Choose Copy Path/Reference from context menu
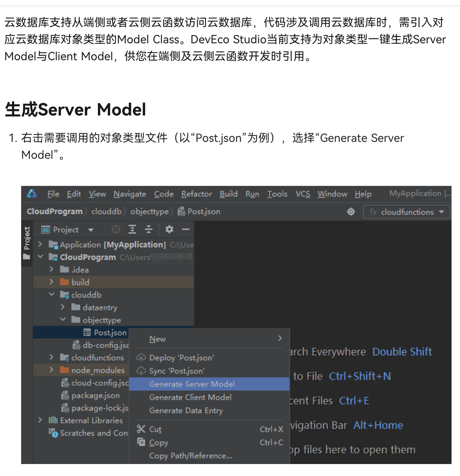460x476 pixels. [x=209, y=456]
